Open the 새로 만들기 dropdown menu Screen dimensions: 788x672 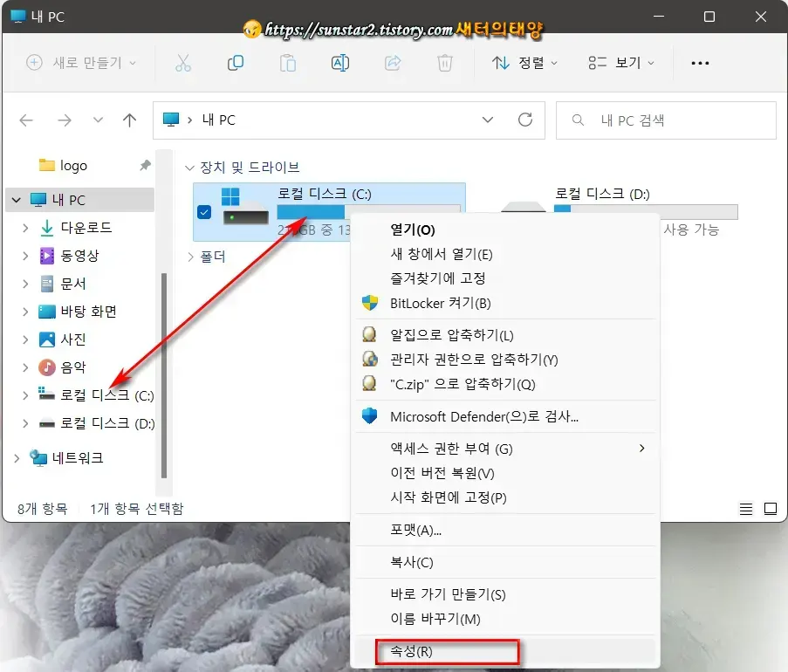coord(81,62)
